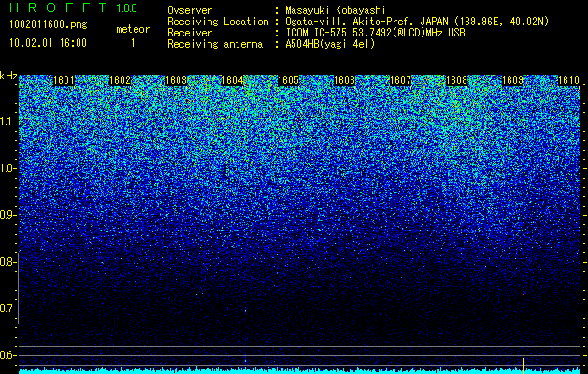Click the 1.0 kHz axis label
This screenshot has height=374, width=588.
[x=7, y=168]
